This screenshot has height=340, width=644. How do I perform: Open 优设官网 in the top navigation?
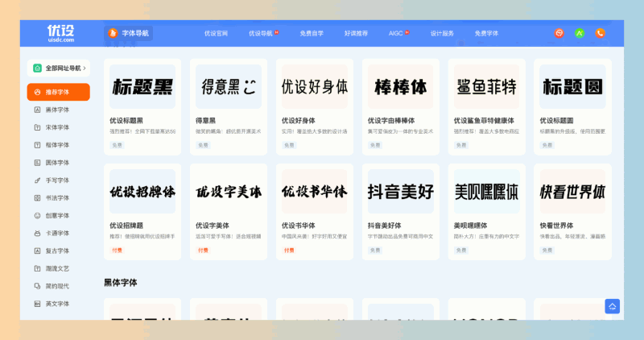pos(216,33)
